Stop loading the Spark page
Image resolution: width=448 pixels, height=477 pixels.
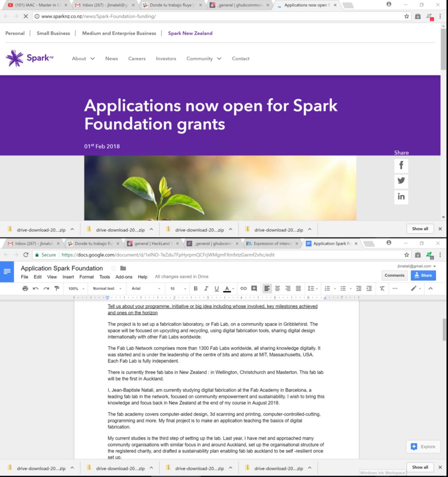26,16
